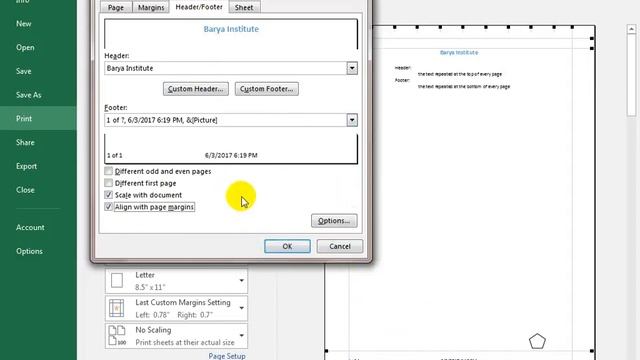Click Barya Institute header in print preview
This screenshot has height=360, width=640.
pyautogui.click(x=459, y=52)
